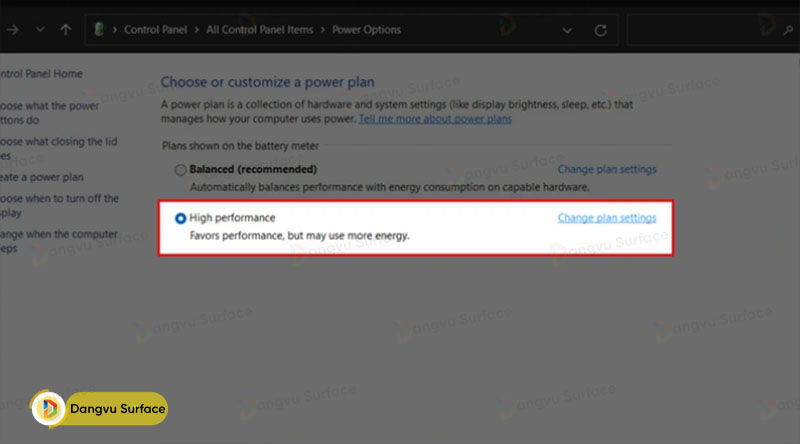Open Change plan settings for High performance
The height and width of the screenshot is (444, 800).
pos(606,218)
